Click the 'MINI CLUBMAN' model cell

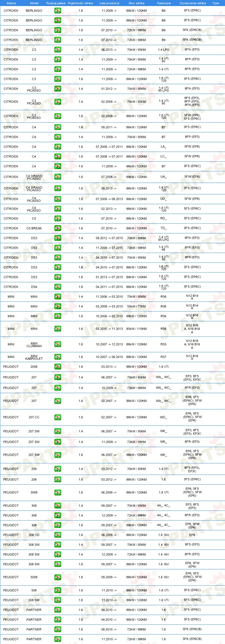pyautogui.click(x=34, y=345)
